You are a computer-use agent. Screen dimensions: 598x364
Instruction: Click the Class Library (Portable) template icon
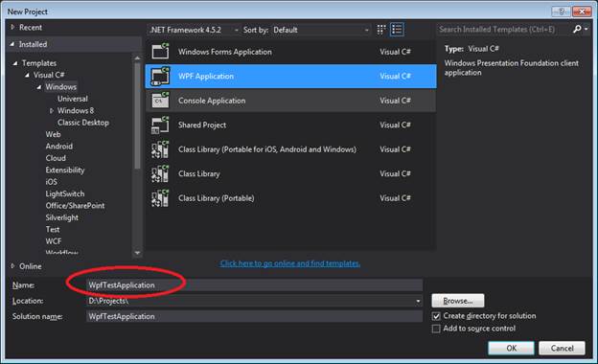160,198
